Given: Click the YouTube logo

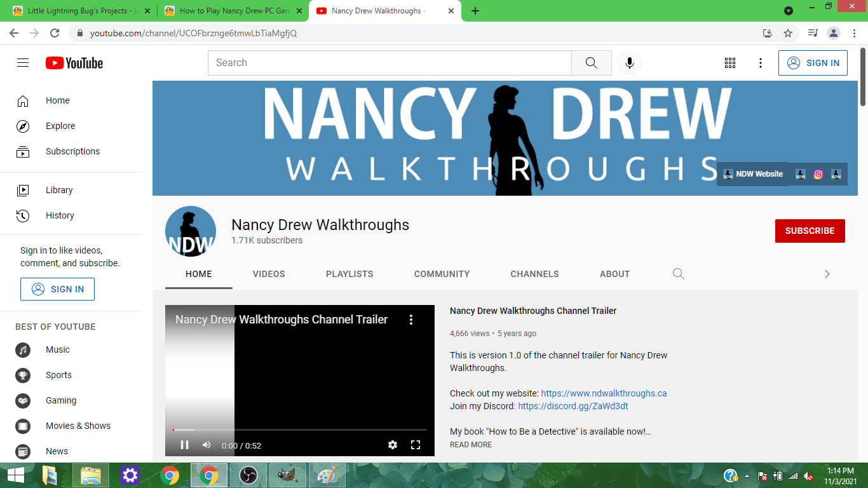Looking at the screenshot, I should 74,63.
